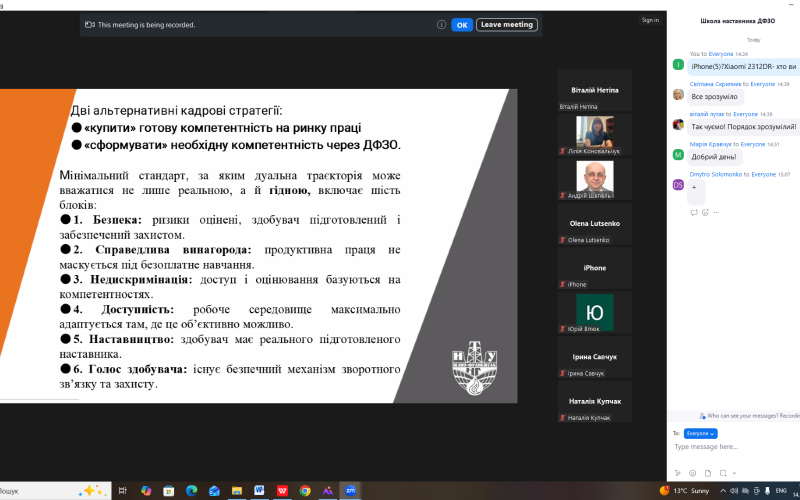Screen dimensions: 800x500
Task: Click reply icon under Dmytro's message
Action: click(x=694, y=212)
